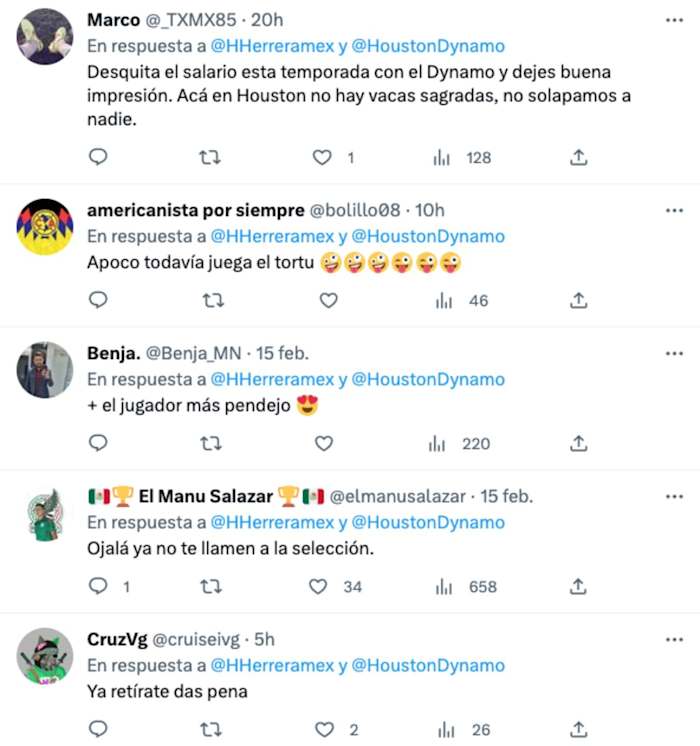The width and height of the screenshot is (700, 746).
Task: Open more options menu on Marco's tweet
Action: coord(674,19)
